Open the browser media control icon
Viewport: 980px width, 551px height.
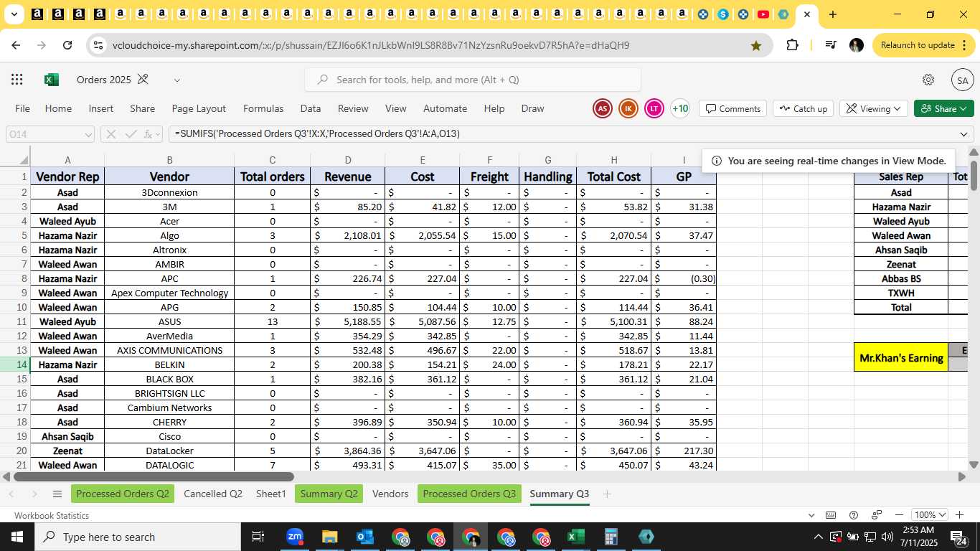pos(831,44)
